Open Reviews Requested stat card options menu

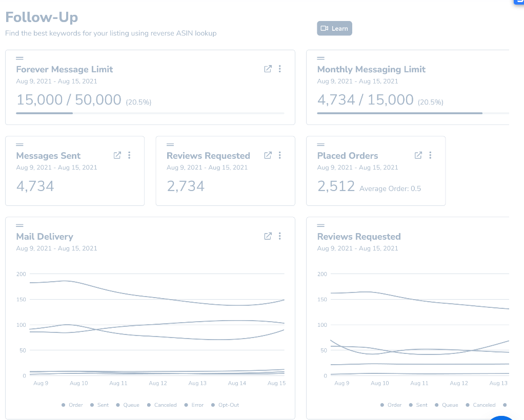click(280, 155)
